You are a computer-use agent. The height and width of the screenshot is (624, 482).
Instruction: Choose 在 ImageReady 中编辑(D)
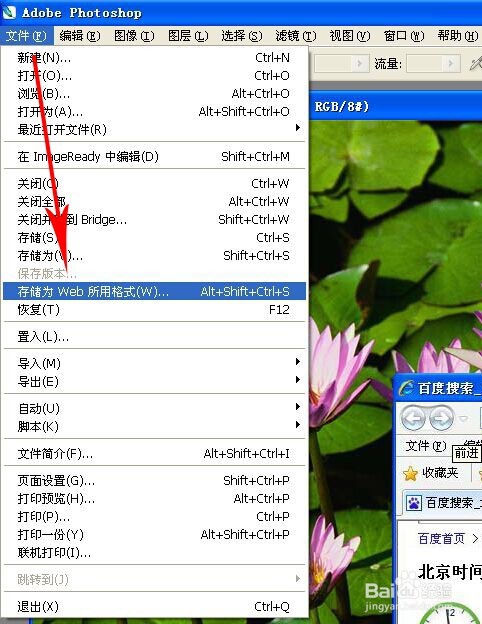(154, 157)
